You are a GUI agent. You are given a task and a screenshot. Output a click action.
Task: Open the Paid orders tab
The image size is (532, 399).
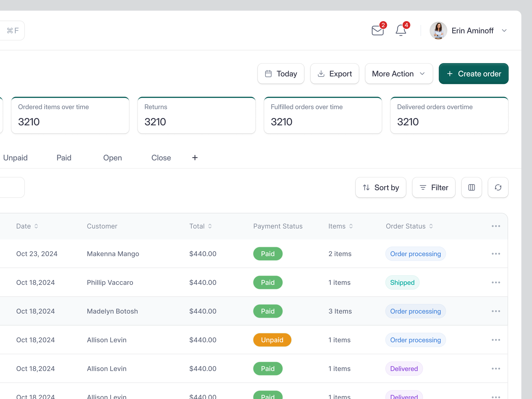pyautogui.click(x=64, y=157)
